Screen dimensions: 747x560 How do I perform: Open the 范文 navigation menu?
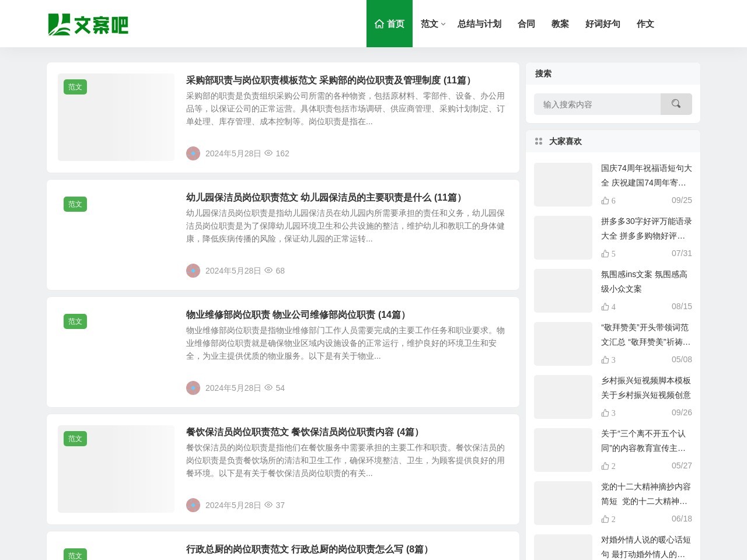[x=430, y=24]
